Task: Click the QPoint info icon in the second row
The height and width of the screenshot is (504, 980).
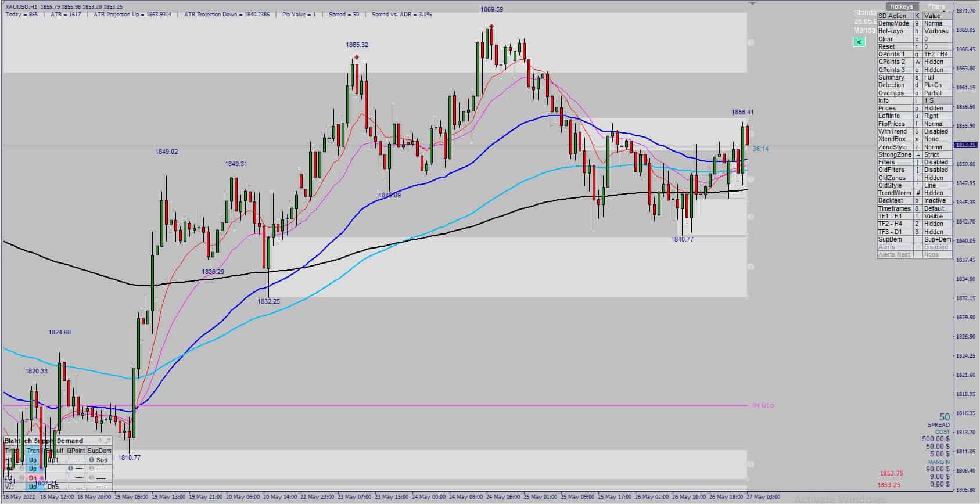Action: point(70,468)
